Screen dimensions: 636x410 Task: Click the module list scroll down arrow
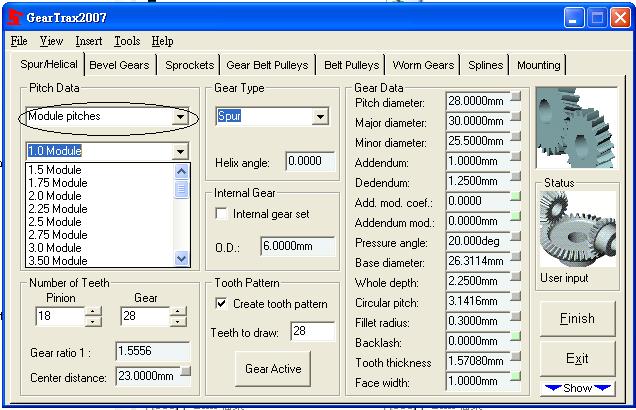coord(181,259)
